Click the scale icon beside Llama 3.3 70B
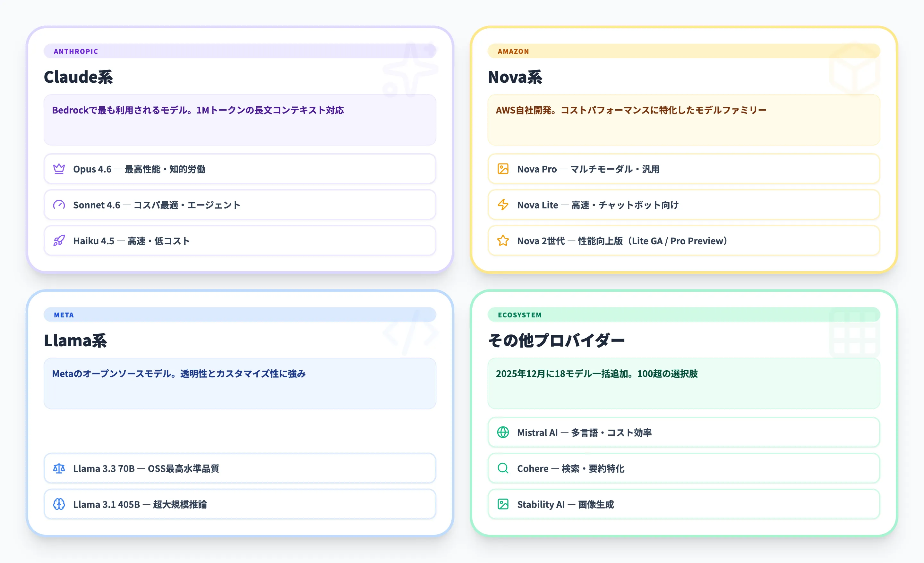Image resolution: width=924 pixels, height=563 pixels. tap(59, 468)
